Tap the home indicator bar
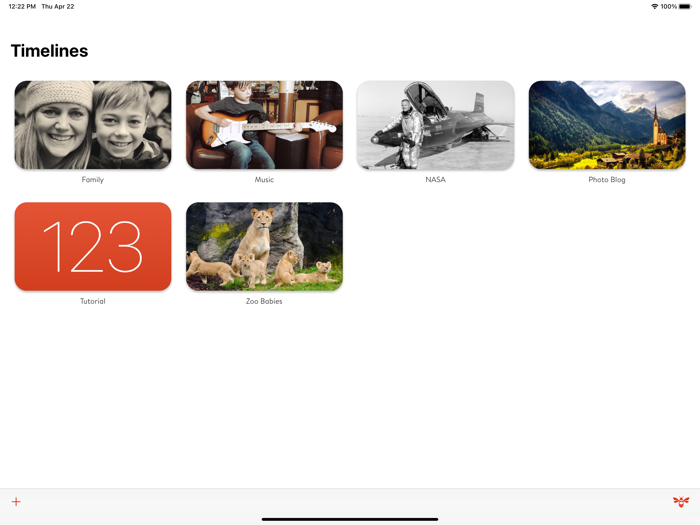The height and width of the screenshot is (525, 700). (350, 519)
